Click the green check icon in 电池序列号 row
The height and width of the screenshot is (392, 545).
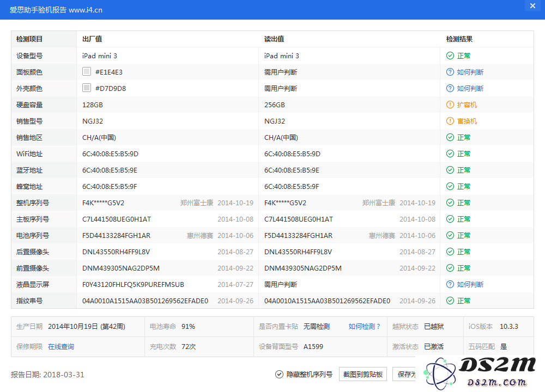450,235
